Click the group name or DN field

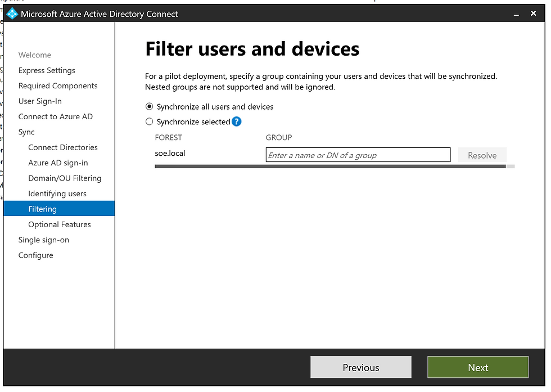click(358, 155)
